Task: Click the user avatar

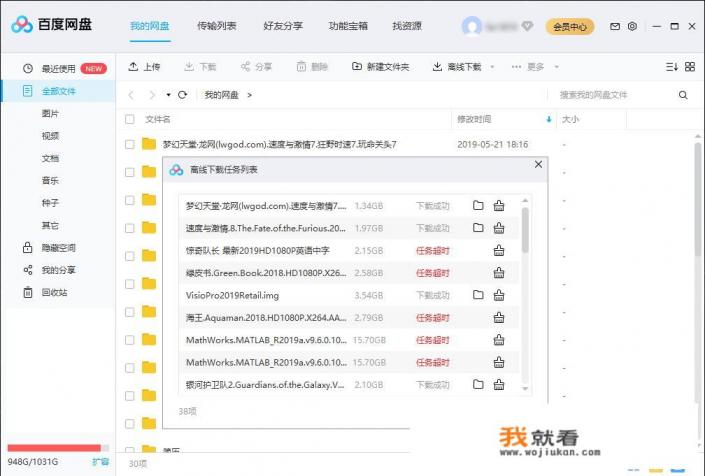Action: tap(472, 27)
